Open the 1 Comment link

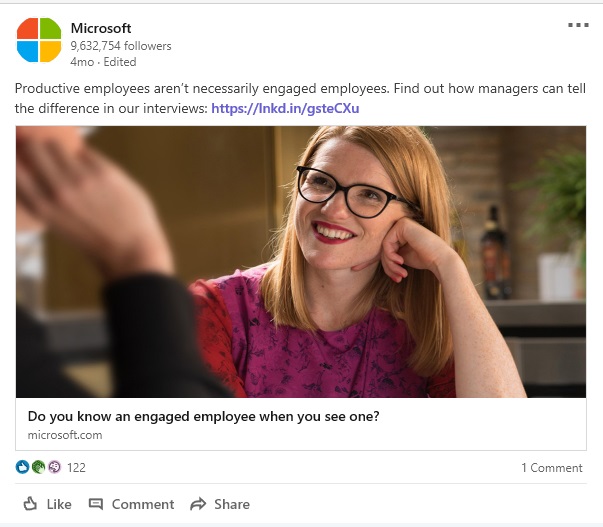(x=552, y=468)
